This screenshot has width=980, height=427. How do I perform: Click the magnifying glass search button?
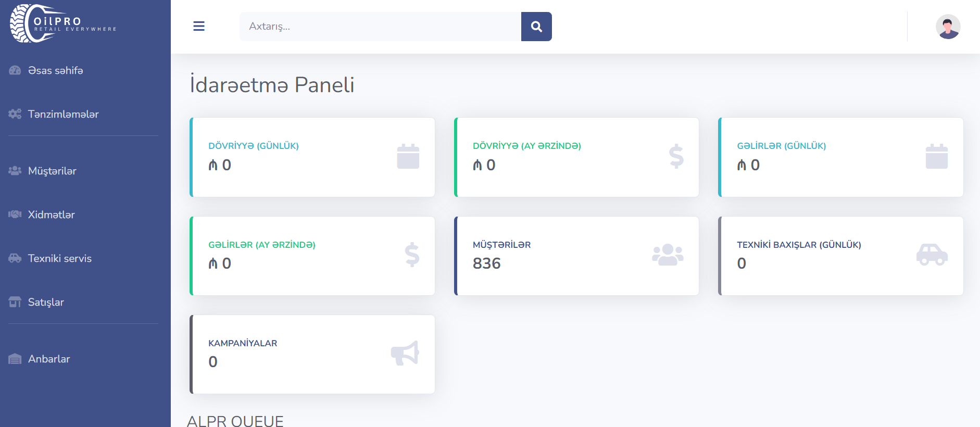point(536,27)
